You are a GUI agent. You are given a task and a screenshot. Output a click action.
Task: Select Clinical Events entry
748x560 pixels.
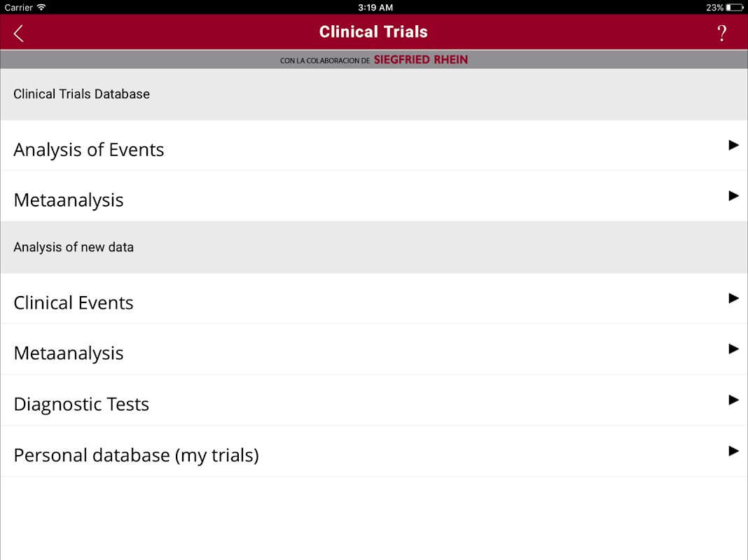click(x=74, y=303)
